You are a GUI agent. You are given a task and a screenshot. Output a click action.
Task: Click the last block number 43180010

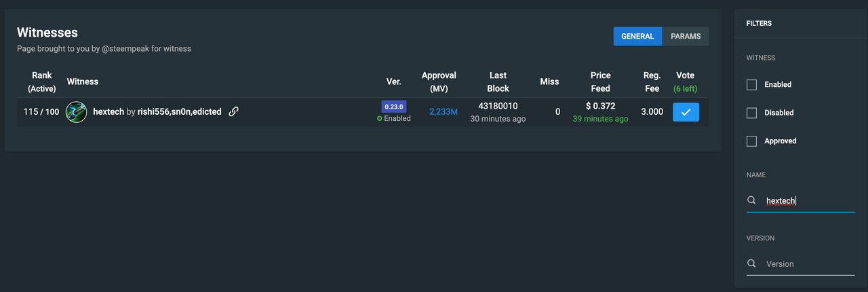498,106
